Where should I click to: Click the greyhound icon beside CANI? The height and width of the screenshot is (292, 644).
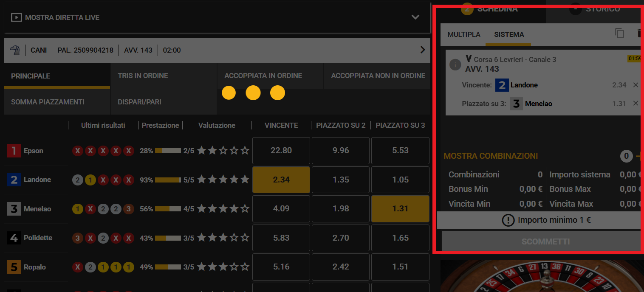point(14,50)
